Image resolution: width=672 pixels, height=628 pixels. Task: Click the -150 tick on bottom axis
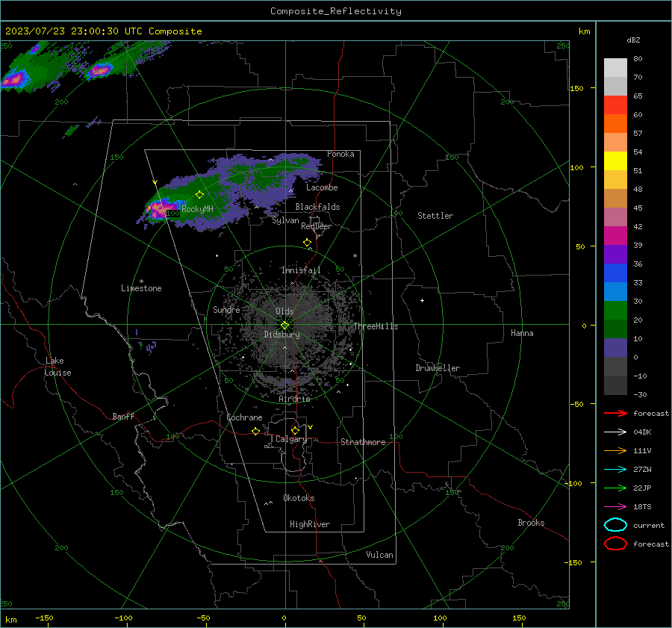point(44,618)
